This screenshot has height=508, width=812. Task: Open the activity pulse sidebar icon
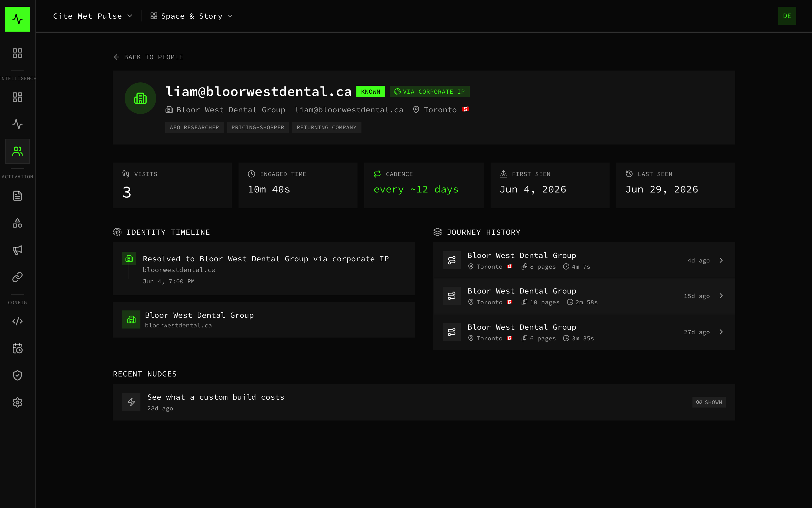coord(17,124)
